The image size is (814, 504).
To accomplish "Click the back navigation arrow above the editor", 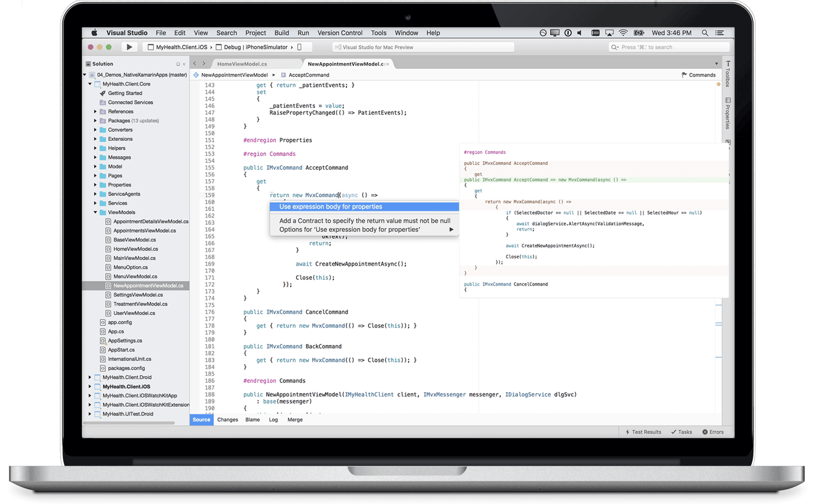I will (x=195, y=63).
